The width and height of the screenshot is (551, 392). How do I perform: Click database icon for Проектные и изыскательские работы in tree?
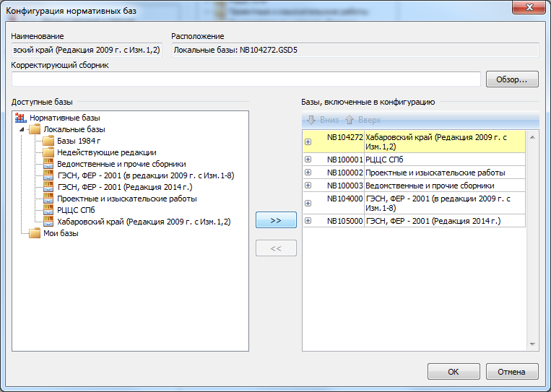48,199
